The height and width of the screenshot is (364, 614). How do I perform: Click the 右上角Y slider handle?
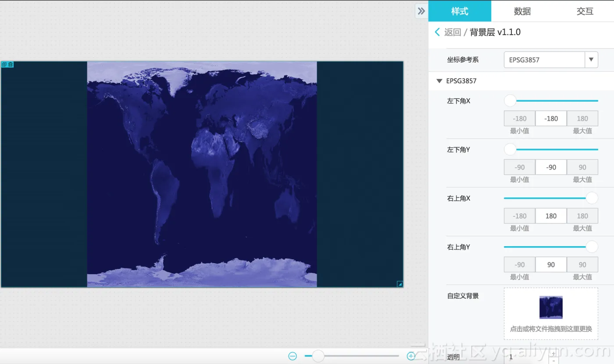click(592, 247)
